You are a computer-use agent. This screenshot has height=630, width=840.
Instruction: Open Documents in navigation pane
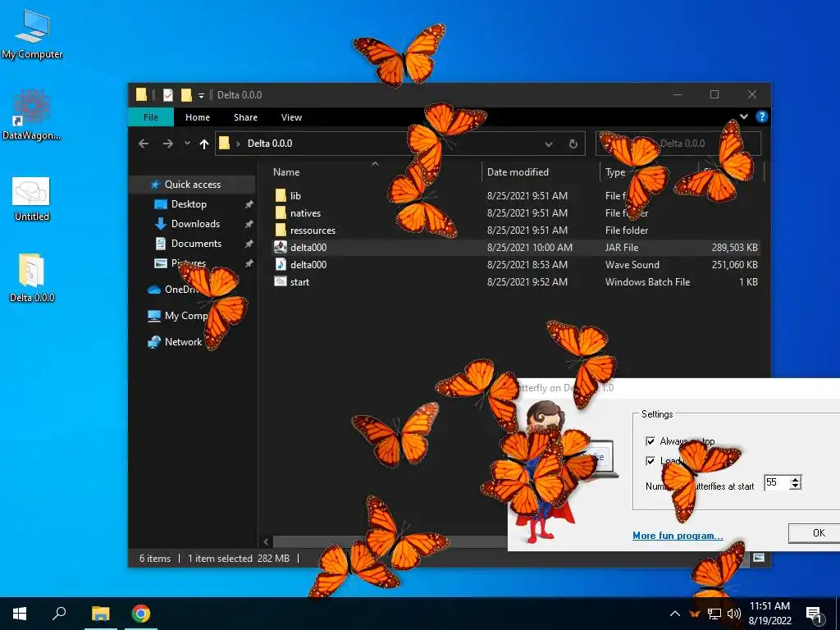(x=196, y=243)
